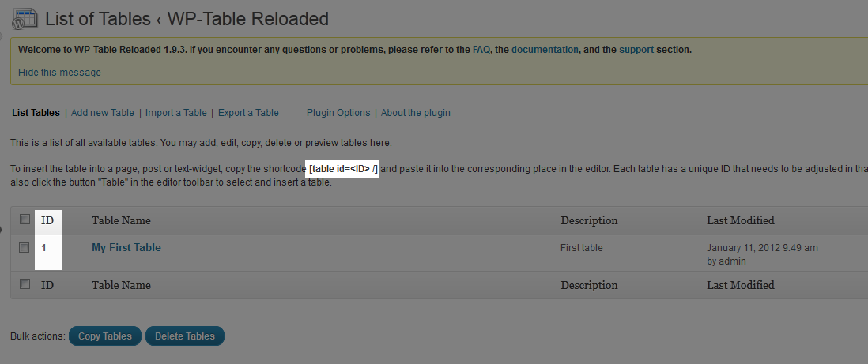Open the FAQ link in welcome message
Viewport: 868px width, 364px height.
tap(481, 49)
